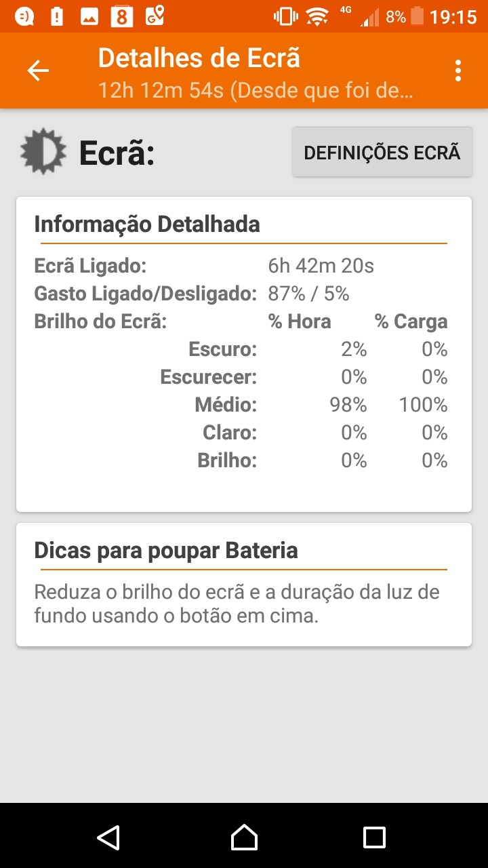The image size is (488, 868).
Task: Tap the screen brightness gear icon
Action: click(43, 151)
